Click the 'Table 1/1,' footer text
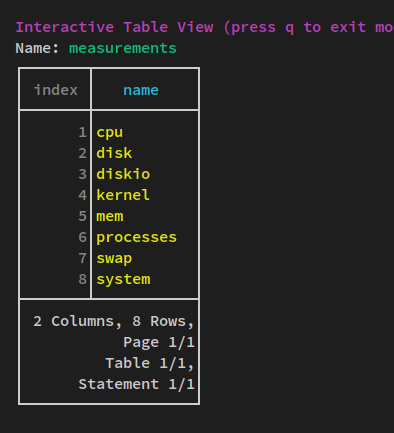Viewport: 394px width, 433px height. tap(150, 363)
